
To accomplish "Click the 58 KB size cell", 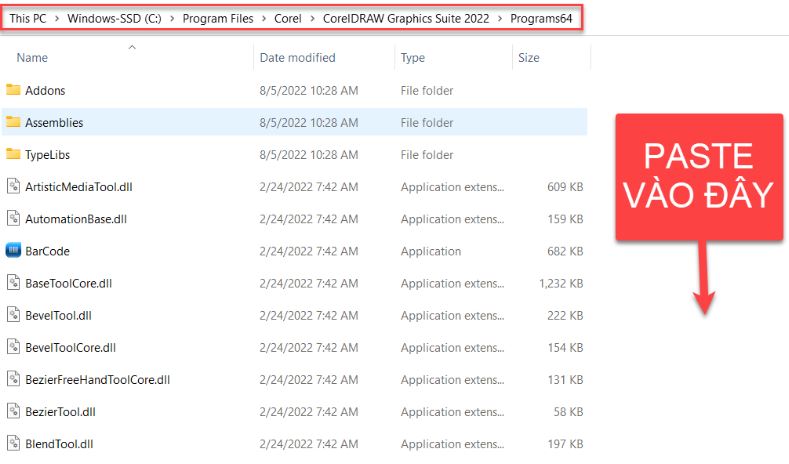I will click(x=569, y=412).
